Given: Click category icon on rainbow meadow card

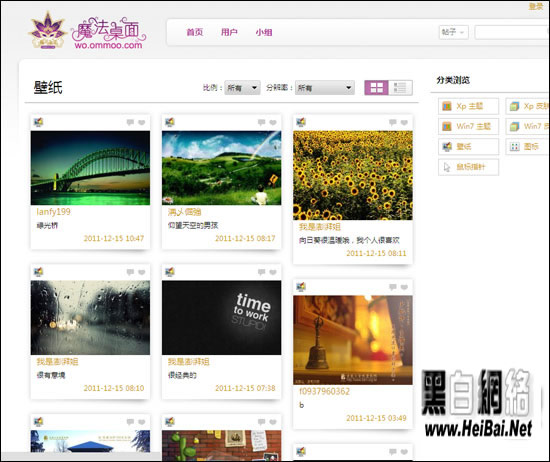Looking at the screenshot, I should (170, 122).
